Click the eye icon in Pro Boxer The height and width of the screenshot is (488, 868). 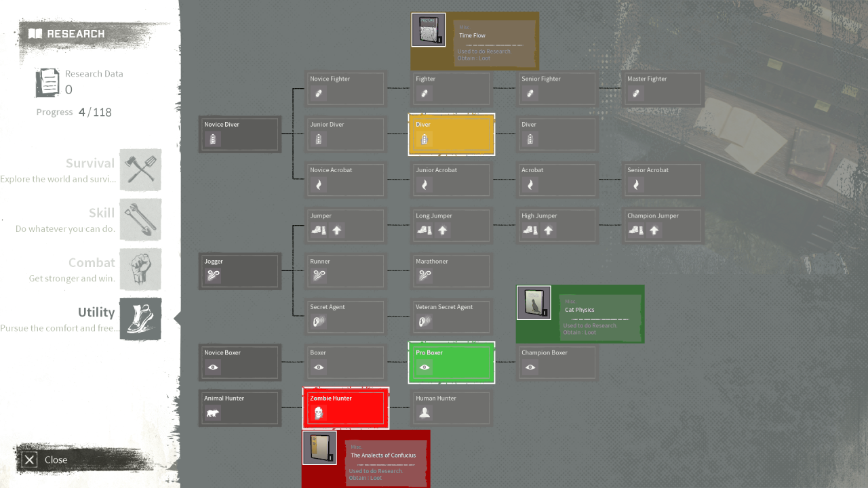425,367
